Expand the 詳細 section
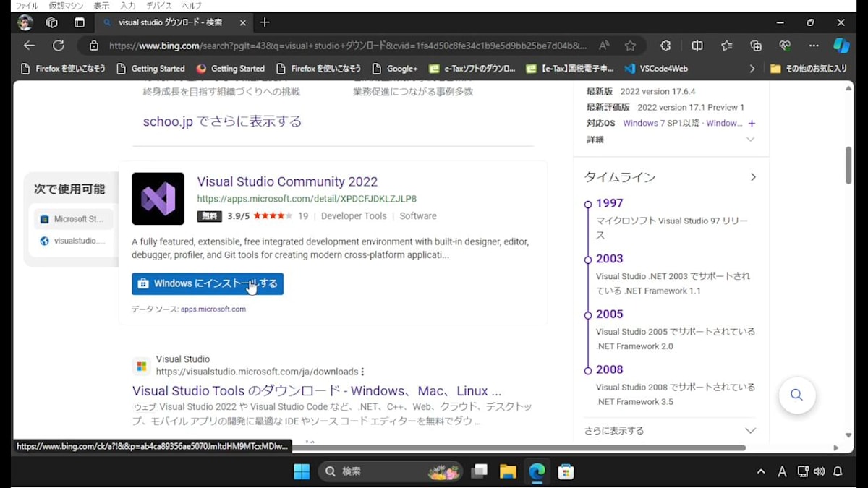Viewport: 868px width, 488px height. (x=752, y=139)
